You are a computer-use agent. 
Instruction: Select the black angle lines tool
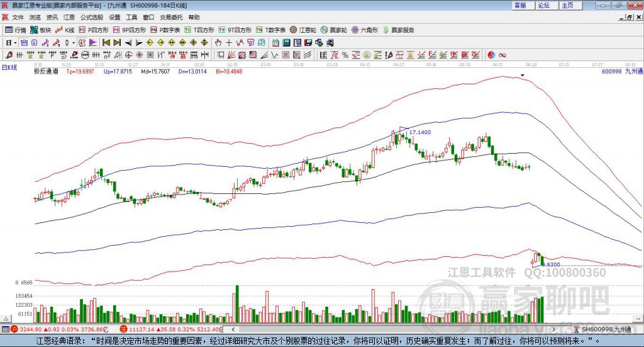coord(264,55)
